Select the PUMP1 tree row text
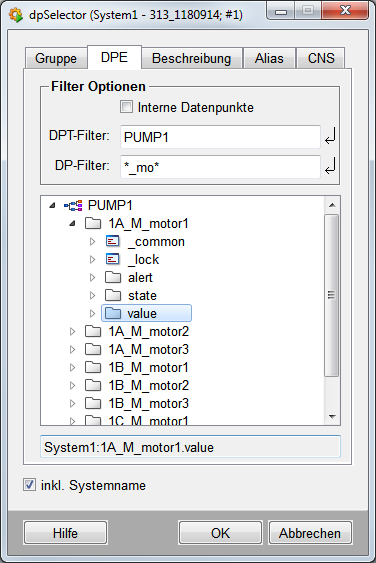 (x=110, y=206)
